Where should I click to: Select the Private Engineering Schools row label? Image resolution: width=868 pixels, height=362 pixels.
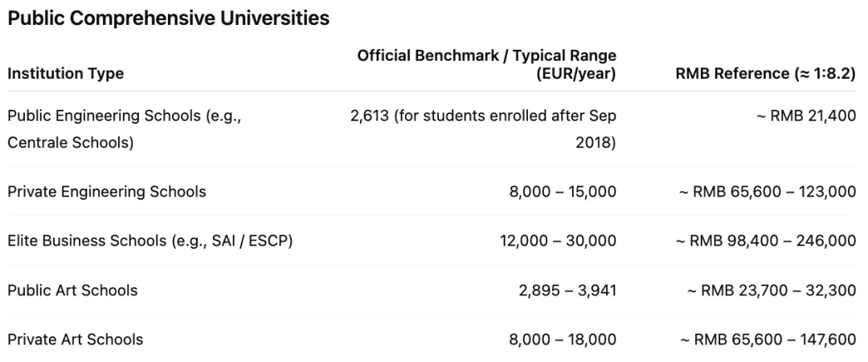107,192
